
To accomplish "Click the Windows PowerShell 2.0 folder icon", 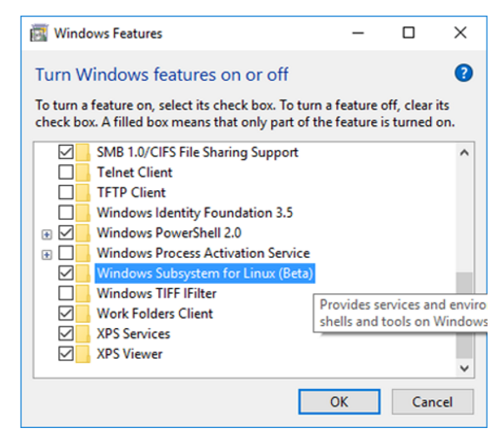I will click(83, 233).
